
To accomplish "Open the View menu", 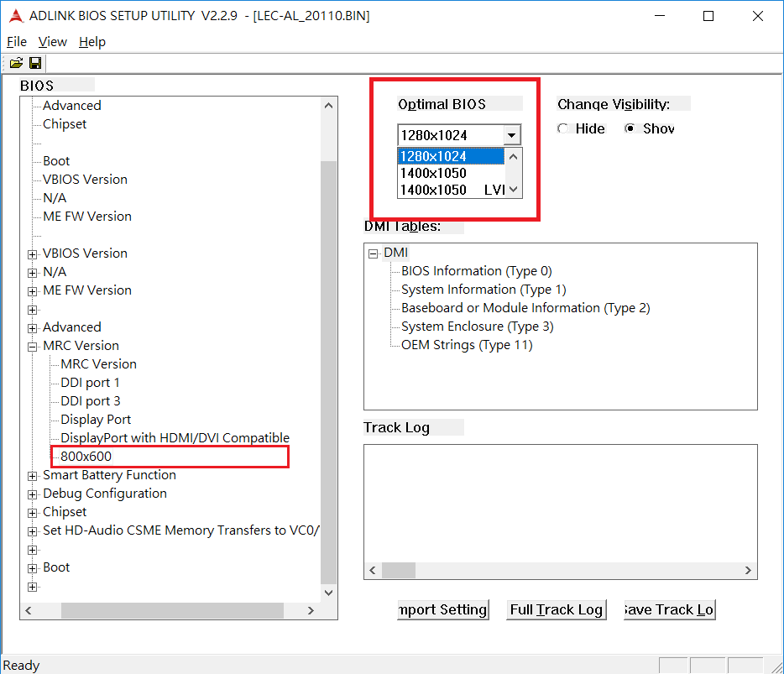I will click(x=53, y=42).
